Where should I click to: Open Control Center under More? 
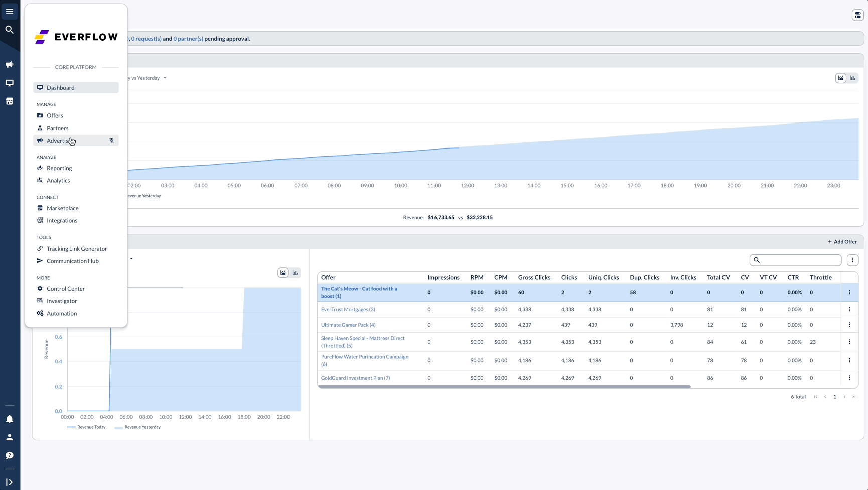pos(76,289)
